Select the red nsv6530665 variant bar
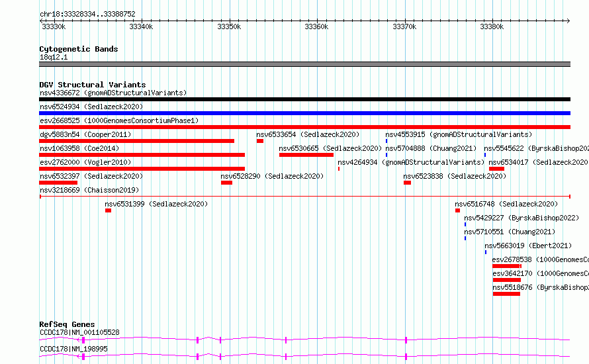589x364 pixels. pos(306,155)
